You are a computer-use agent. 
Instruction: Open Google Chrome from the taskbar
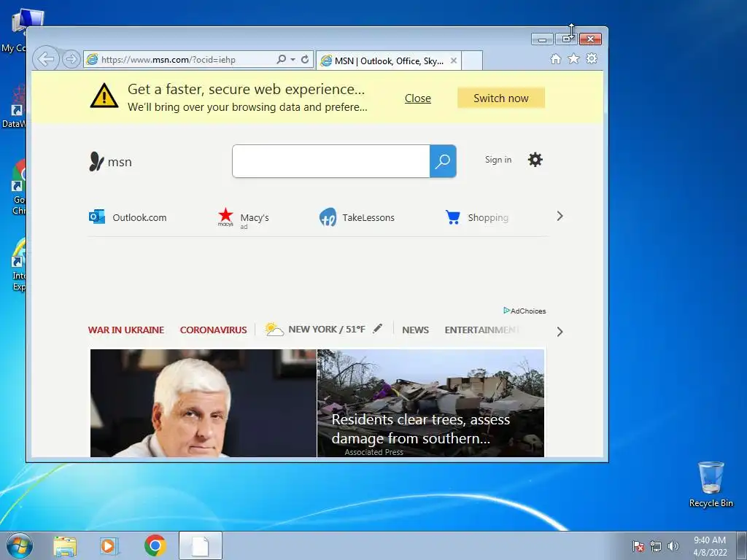[x=155, y=545]
